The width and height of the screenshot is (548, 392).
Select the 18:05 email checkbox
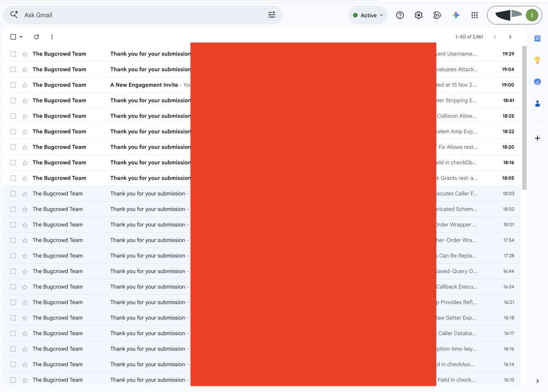click(x=13, y=178)
